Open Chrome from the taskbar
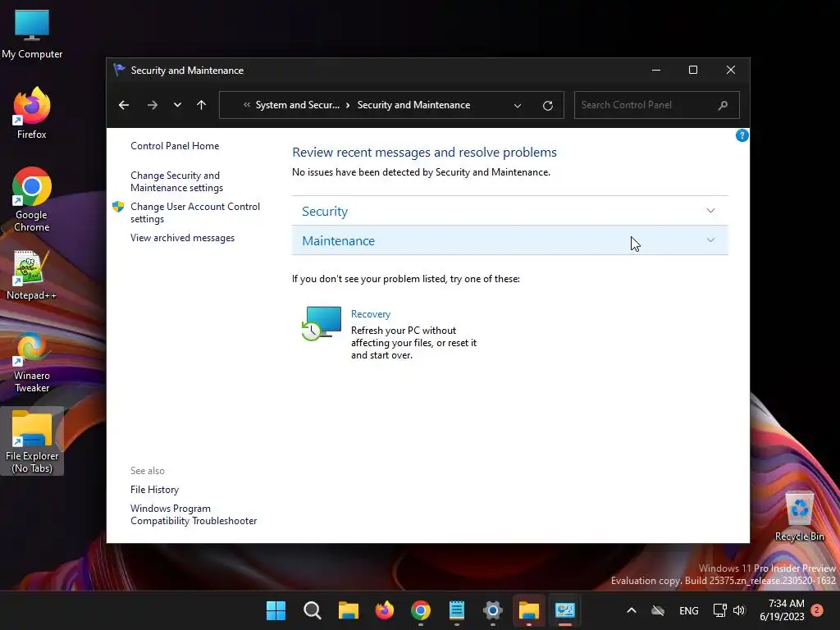This screenshot has width=840, height=630. pyautogui.click(x=421, y=610)
